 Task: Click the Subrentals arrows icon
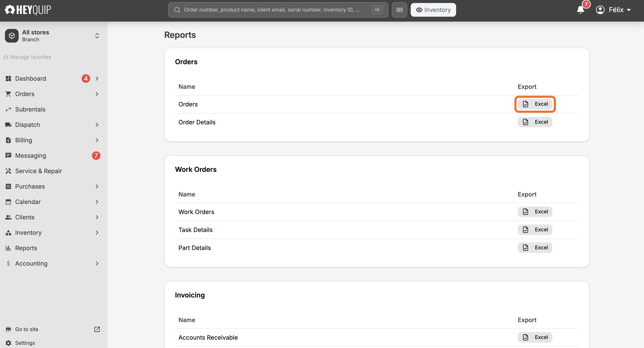[x=8, y=109]
